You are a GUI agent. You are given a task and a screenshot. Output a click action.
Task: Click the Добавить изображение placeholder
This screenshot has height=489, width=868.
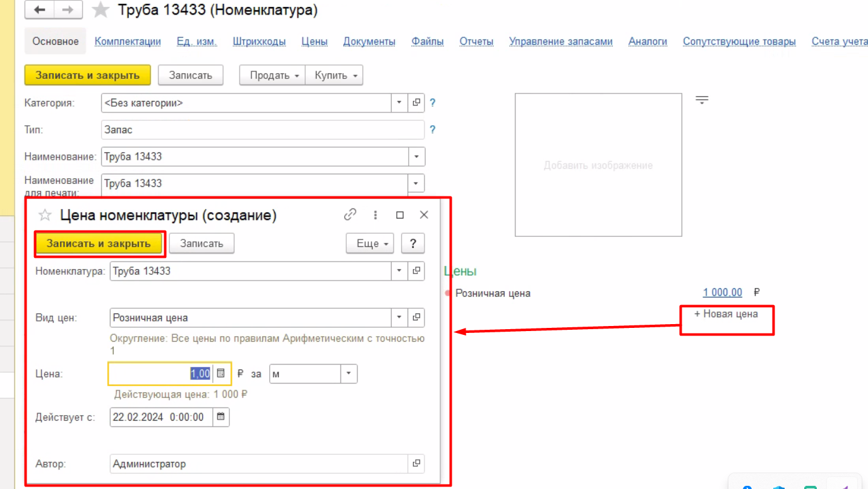pyautogui.click(x=598, y=166)
